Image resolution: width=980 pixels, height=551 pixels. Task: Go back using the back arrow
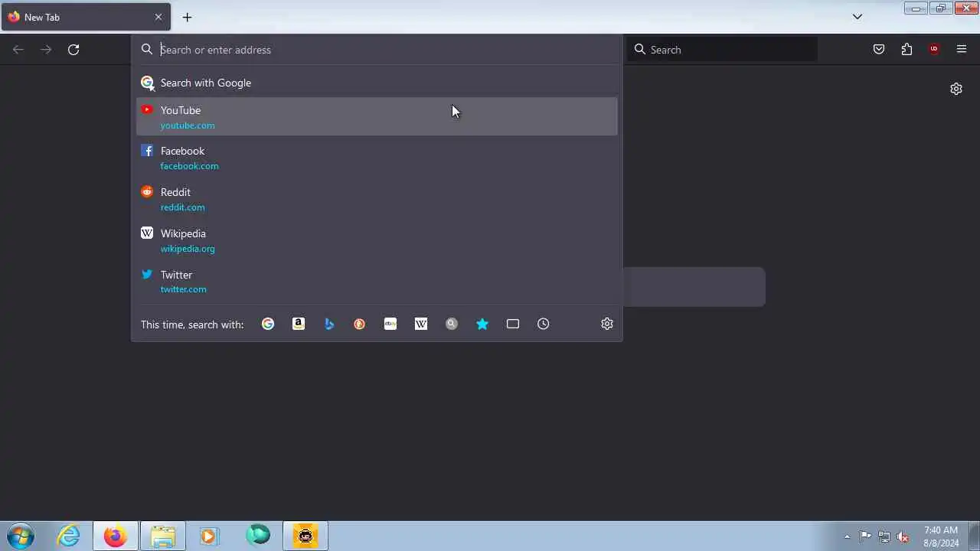click(x=18, y=50)
